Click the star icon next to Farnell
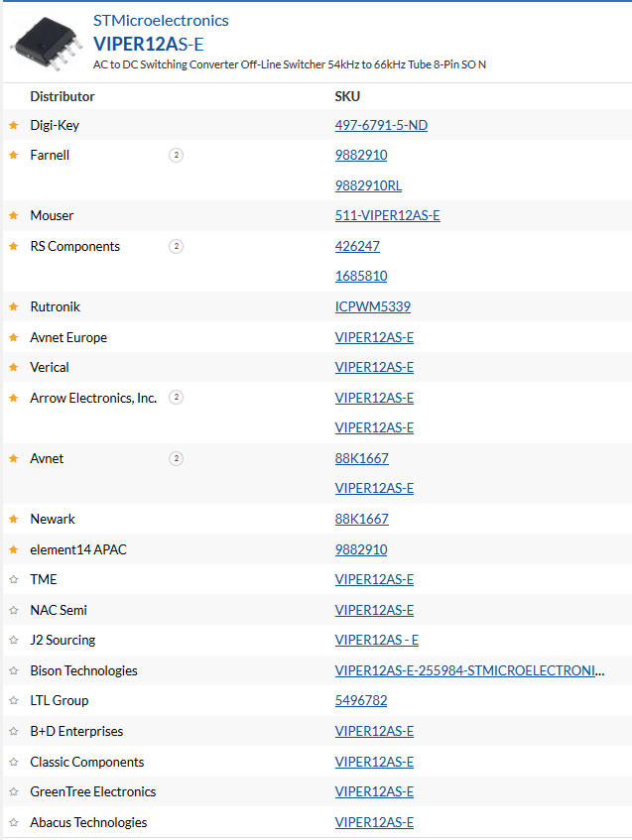632x840 pixels. (x=14, y=156)
